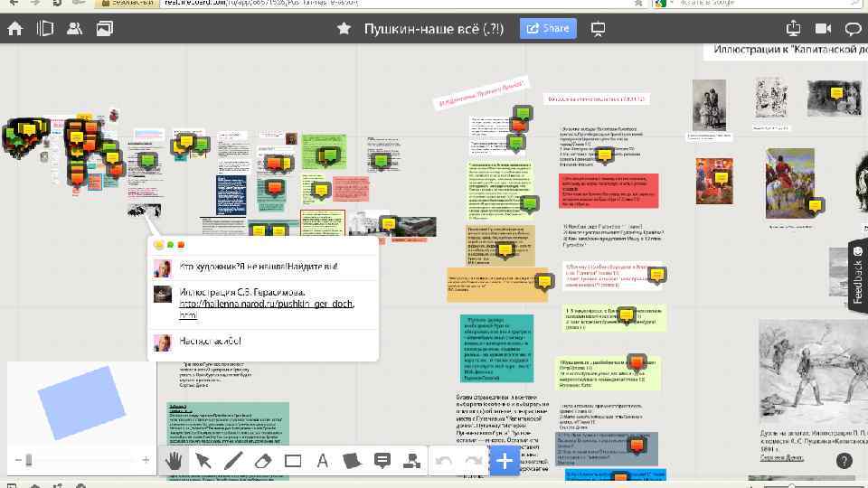Go to the home dashboard icon

coord(15,28)
